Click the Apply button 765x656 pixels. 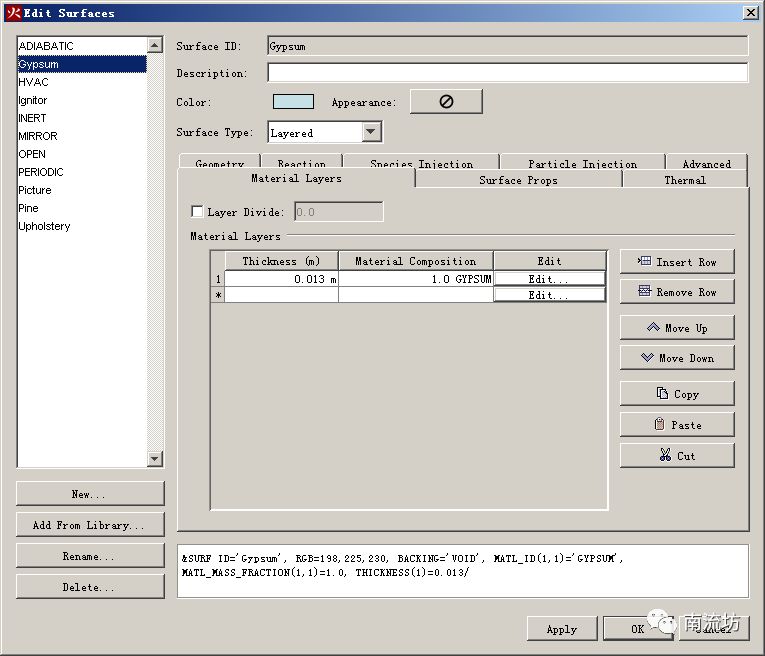pos(561,629)
